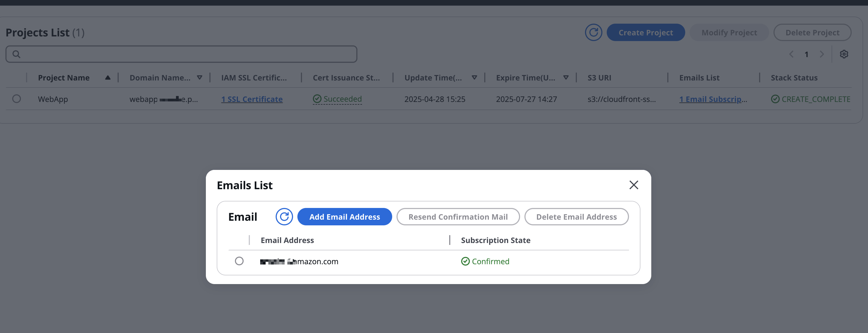The width and height of the screenshot is (868, 333).
Task: Sort by Expire Time column arrow
Action: pyautogui.click(x=566, y=77)
